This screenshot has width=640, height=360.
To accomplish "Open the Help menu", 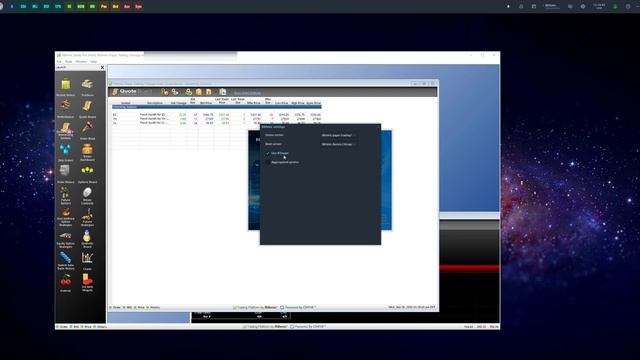I will coord(93,62).
